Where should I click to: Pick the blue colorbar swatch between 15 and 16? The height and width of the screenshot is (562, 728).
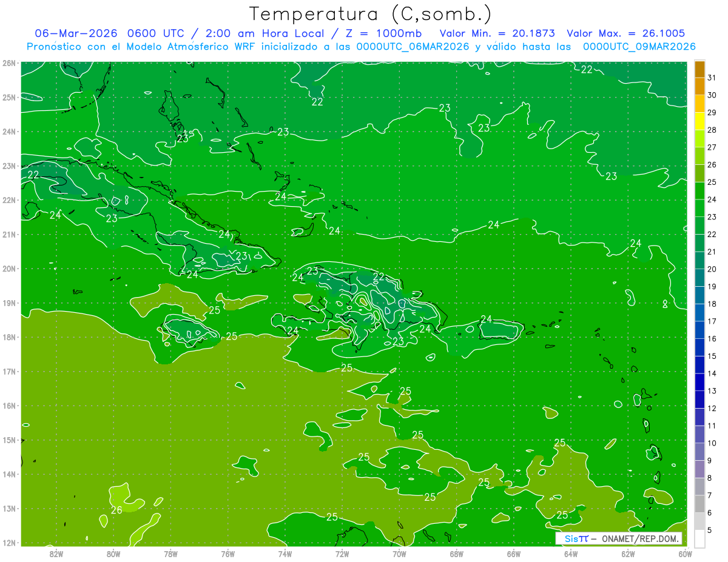click(x=699, y=348)
